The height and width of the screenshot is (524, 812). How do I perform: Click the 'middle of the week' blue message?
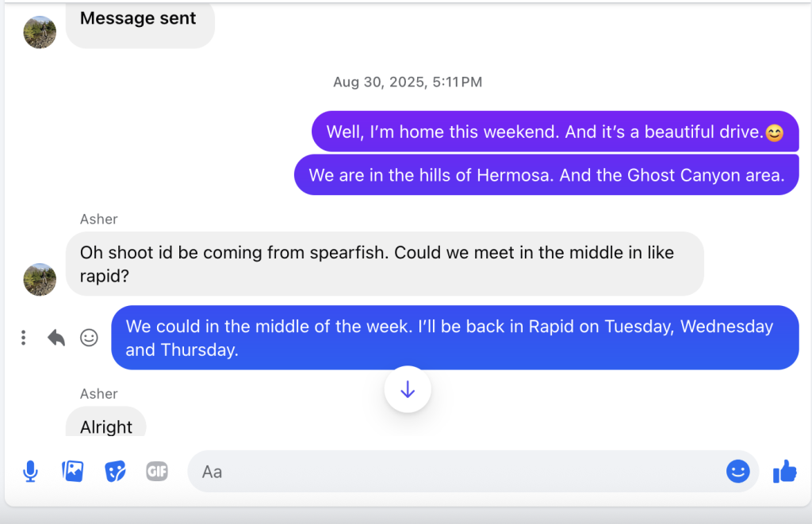point(454,338)
